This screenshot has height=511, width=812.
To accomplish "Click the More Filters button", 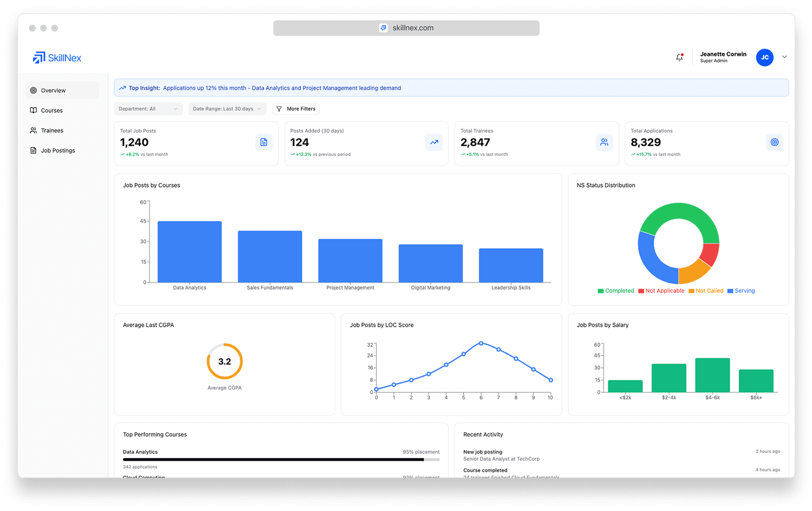I will 296,109.
